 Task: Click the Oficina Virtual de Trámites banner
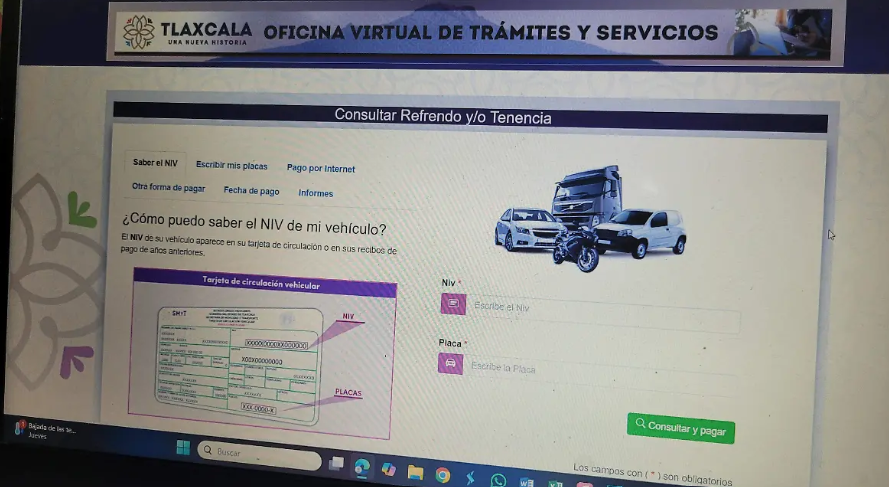click(x=473, y=32)
